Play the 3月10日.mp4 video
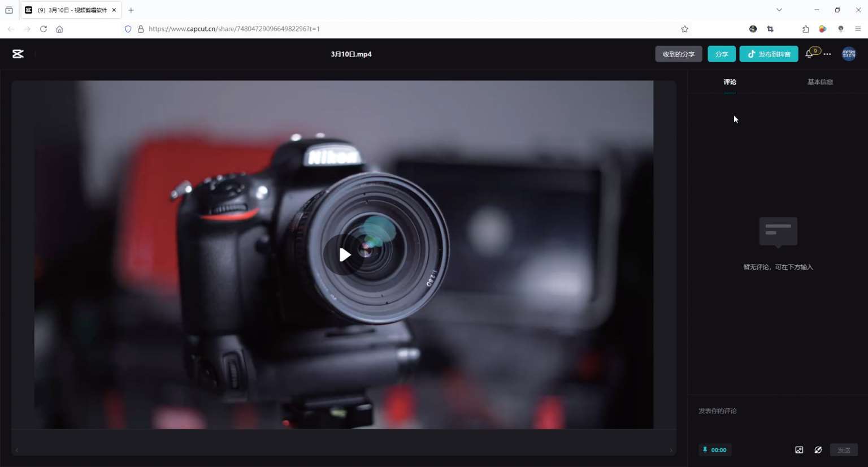This screenshot has height=467, width=868. [x=344, y=255]
